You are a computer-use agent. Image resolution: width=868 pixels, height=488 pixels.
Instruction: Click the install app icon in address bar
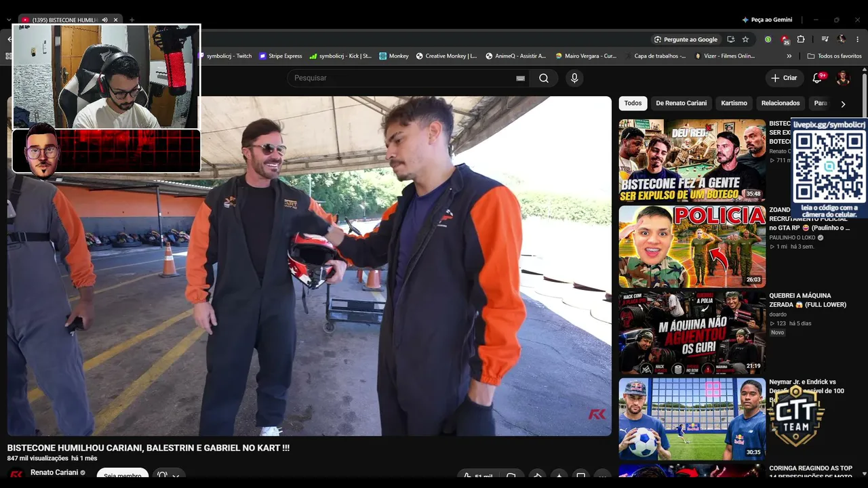[x=730, y=39]
